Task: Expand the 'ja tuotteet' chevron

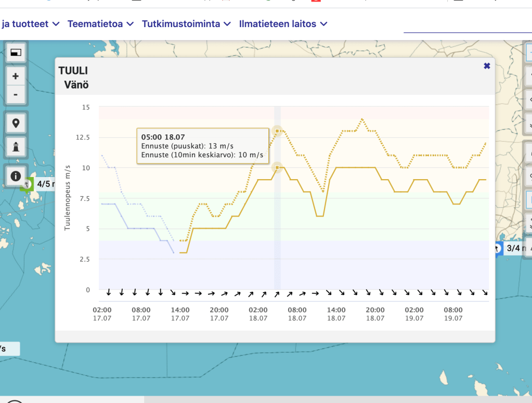Action: [x=56, y=24]
